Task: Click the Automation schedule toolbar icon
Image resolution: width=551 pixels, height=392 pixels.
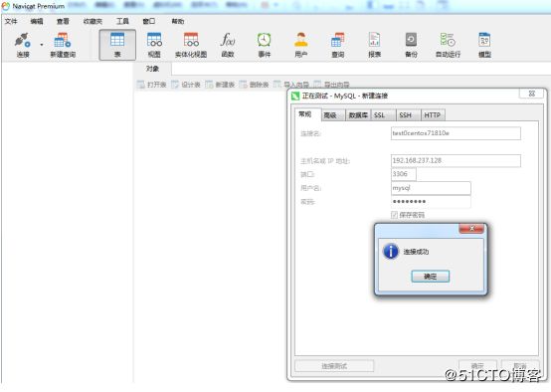Action: (448, 45)
